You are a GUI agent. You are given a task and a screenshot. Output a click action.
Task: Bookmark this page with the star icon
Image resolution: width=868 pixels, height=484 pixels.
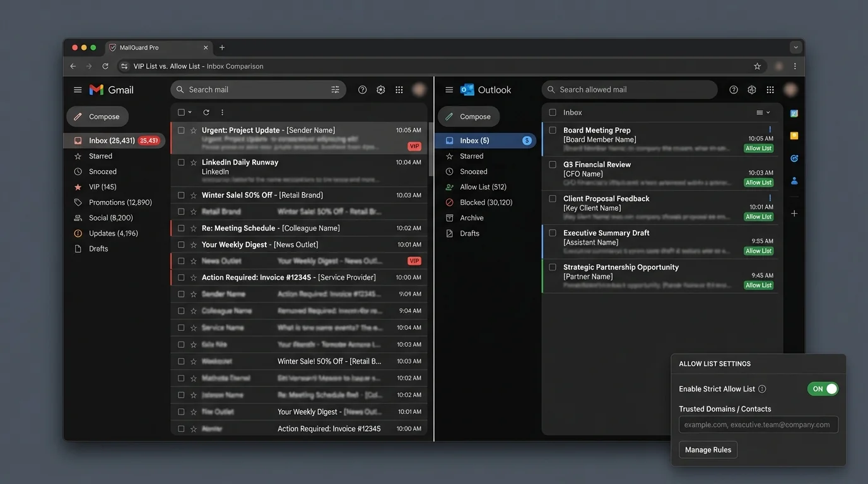click(x=757, y=66)
